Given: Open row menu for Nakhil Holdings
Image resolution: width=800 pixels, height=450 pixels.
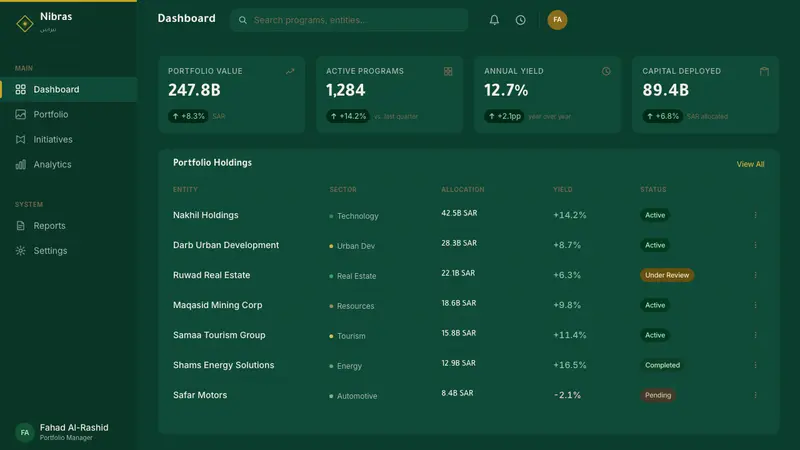Looking at the screenshot, I should 756,215.
